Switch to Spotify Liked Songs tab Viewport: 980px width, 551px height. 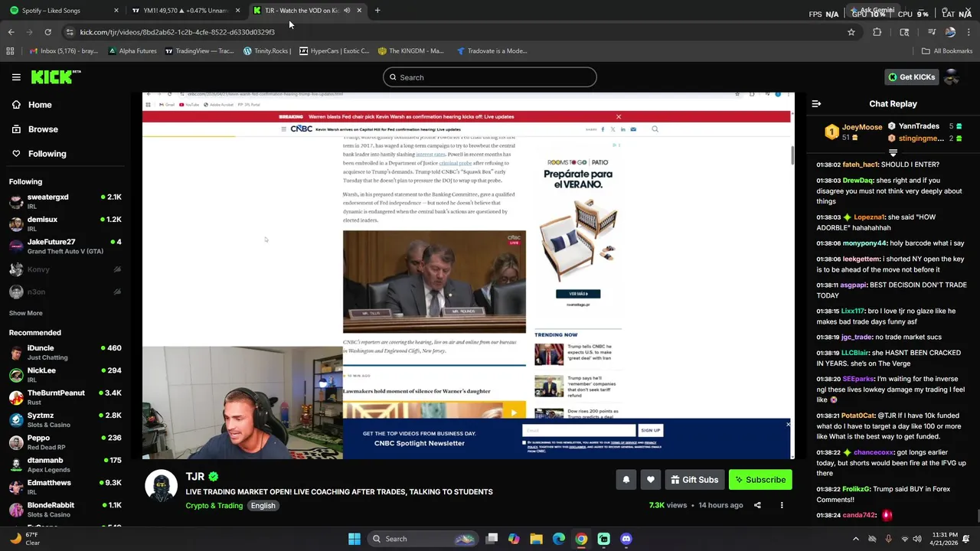click(x=57, y=11)
